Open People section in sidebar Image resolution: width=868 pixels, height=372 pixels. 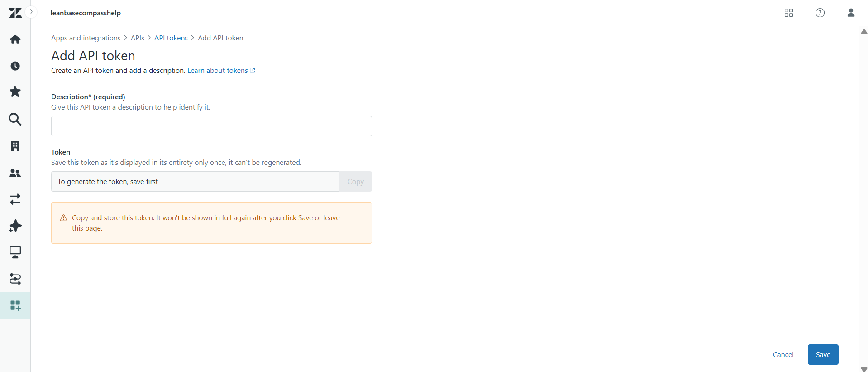(15, 173)
